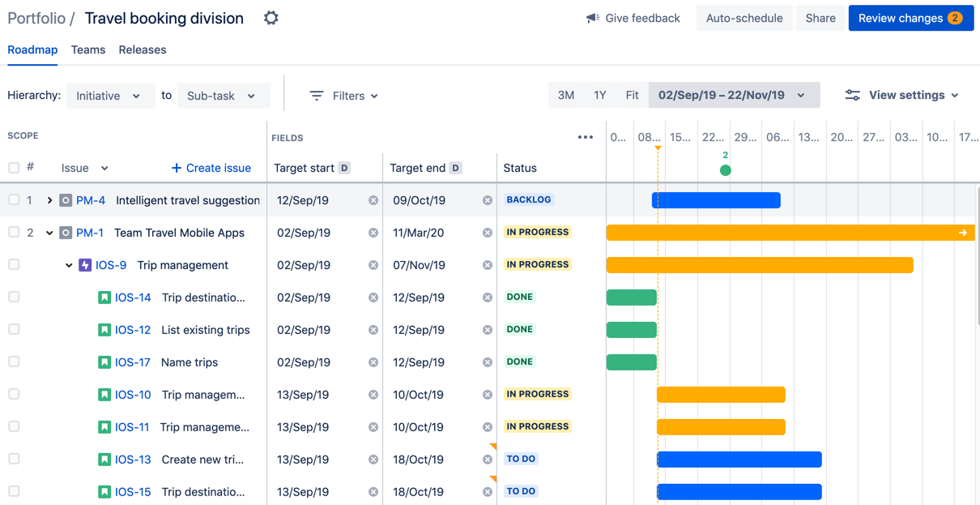
Task: Switch to the Teams tab
Action: pos(88,49)
